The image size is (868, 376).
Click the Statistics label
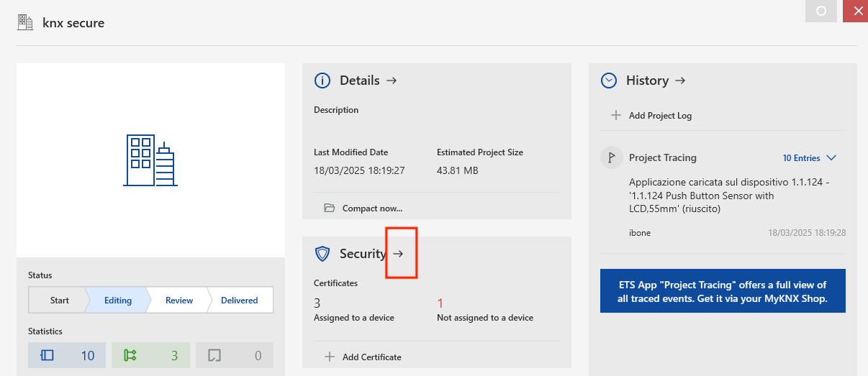(x=45, y=331)
